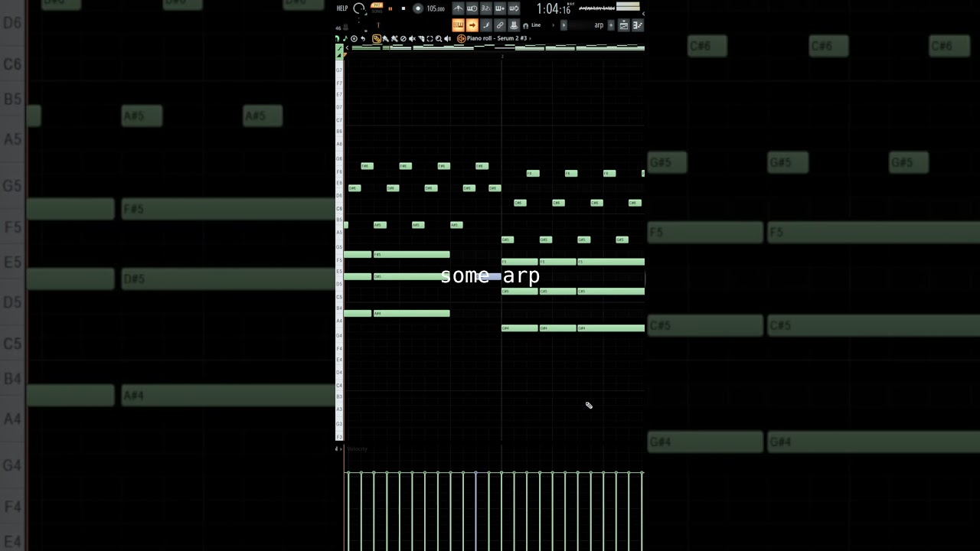Click the record button
The width and height of the screenshot is (980, 551).
click(418, 8)
